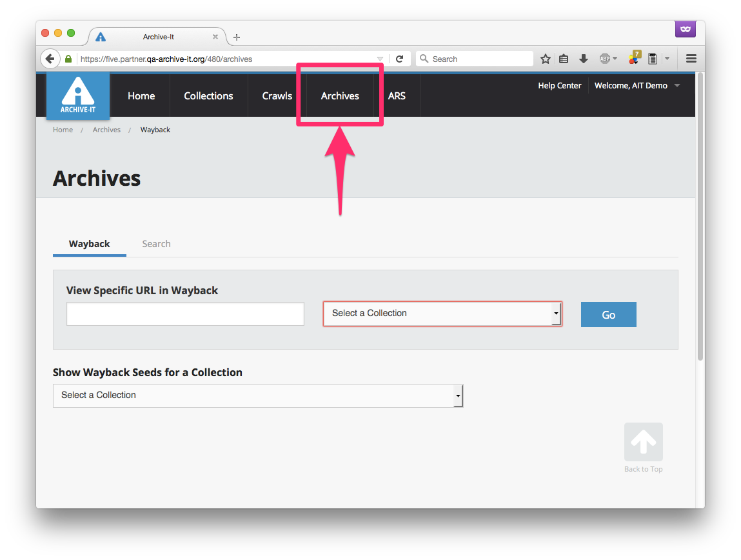Click the Back to Top arrow icon
Viewport: 741px width, 560px height.
(643, 442)
